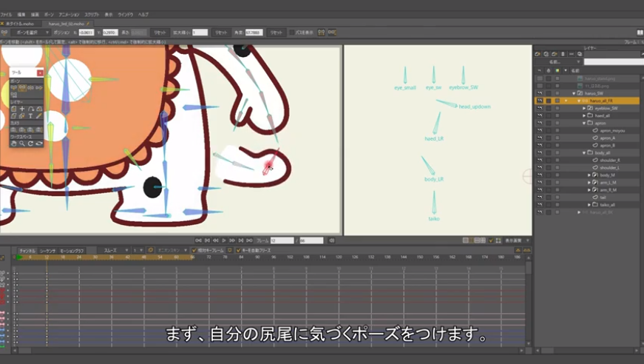
Task: Choose the Rotate workspace tool
Action: (30, 144)
